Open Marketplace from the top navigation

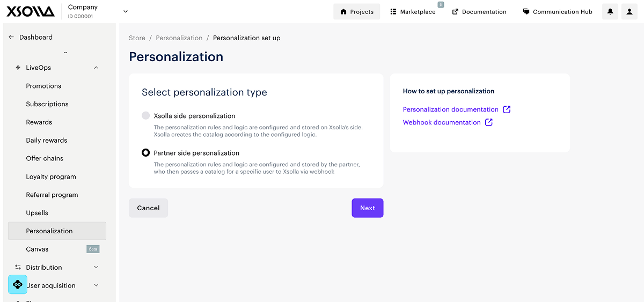tap(413, 12)
